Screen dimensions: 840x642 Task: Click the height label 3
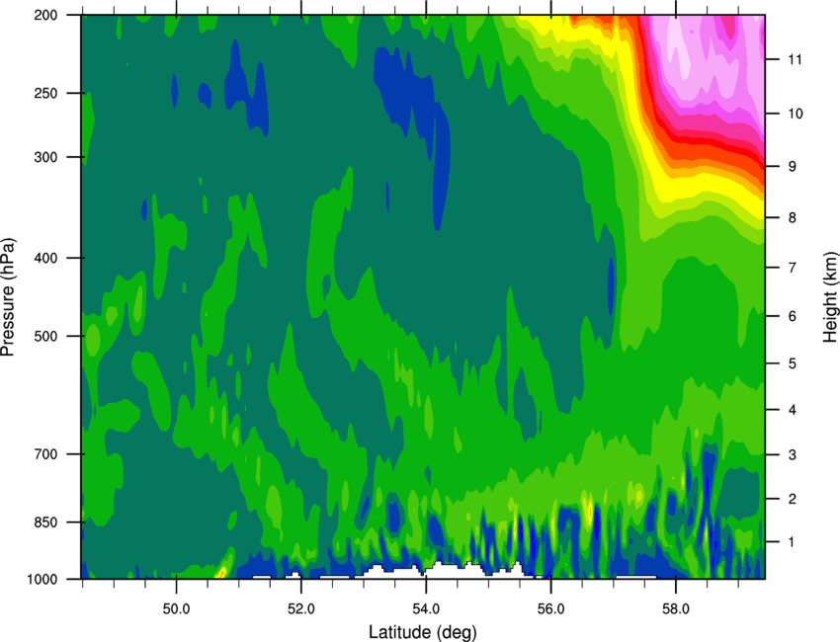tap(792, 454)
